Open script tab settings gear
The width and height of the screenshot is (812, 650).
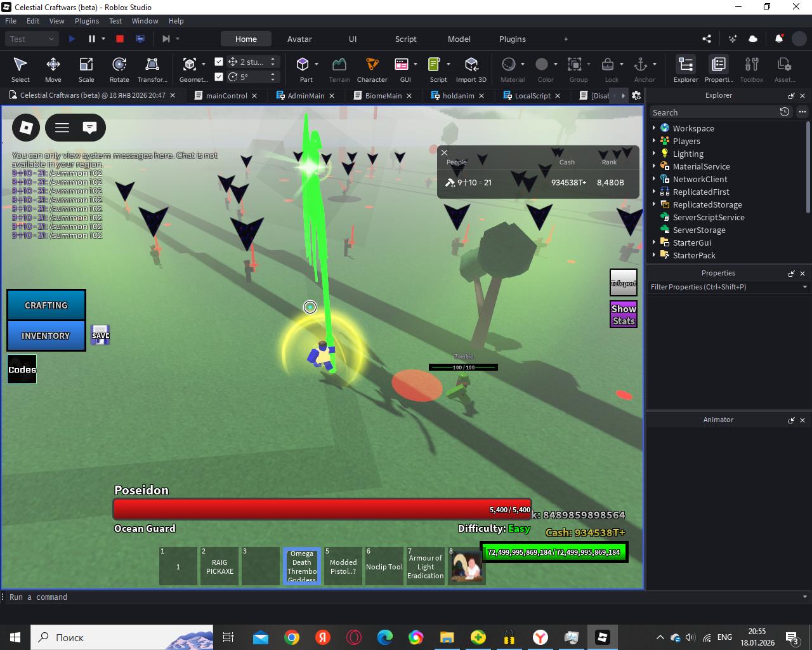pyautogui.click(x=636, y=95)
